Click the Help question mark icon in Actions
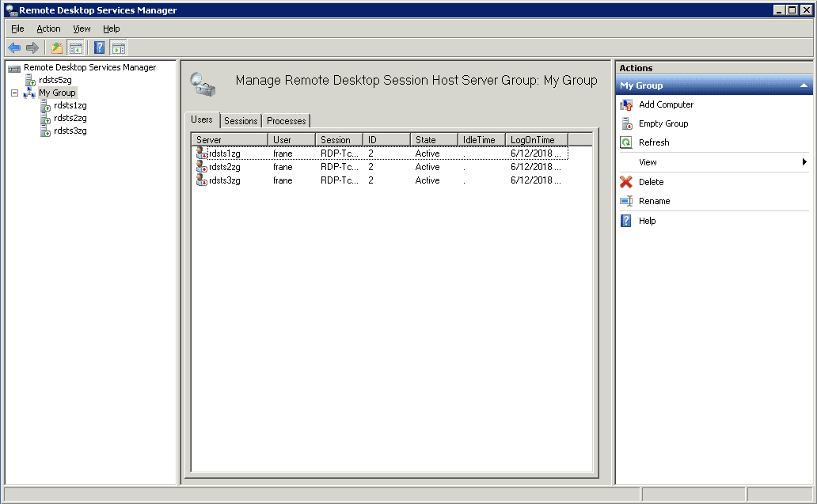Viewport: 817px width, 504px height. coord(626,222)
